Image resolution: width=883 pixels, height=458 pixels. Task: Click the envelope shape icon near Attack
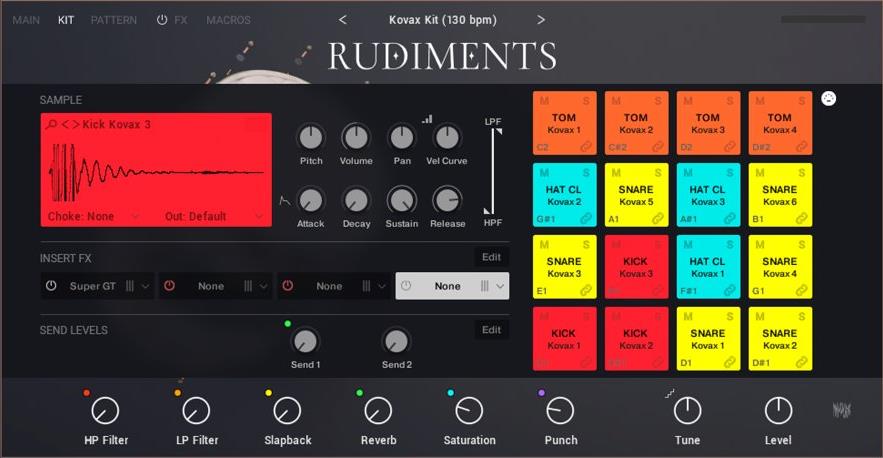[285, 200]
